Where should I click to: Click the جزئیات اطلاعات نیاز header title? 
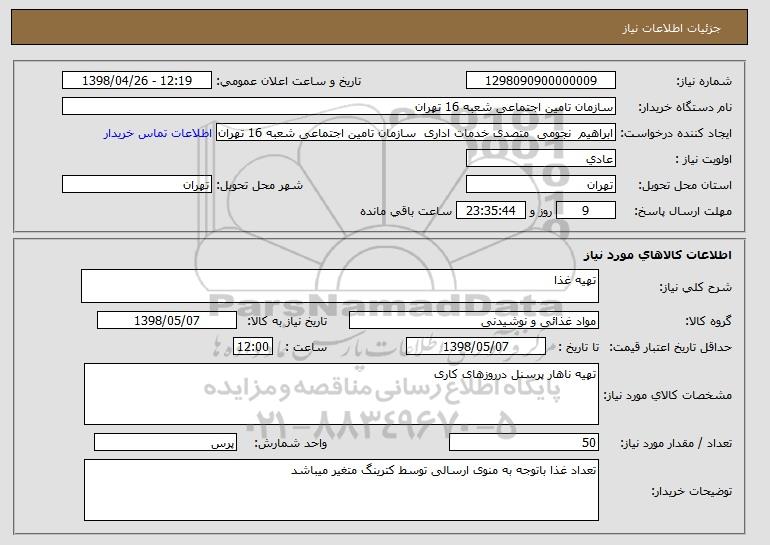pos(672,28)
